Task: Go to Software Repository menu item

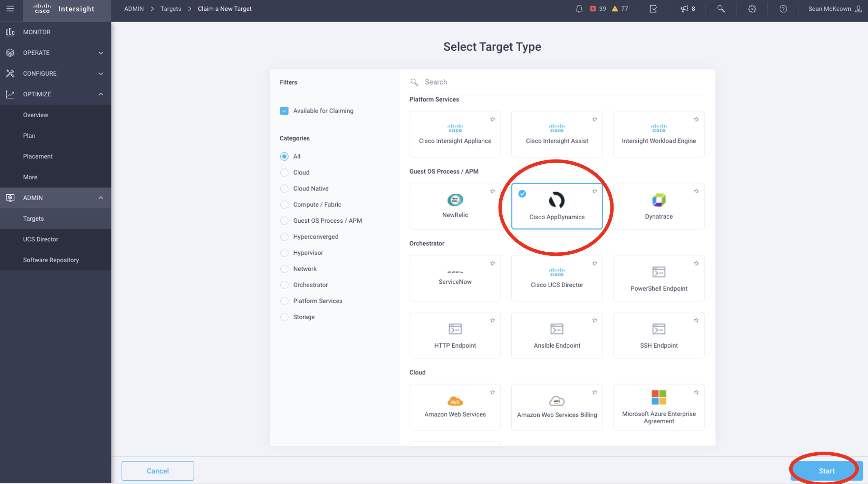Action: pyautogui.click(x=51, y=260)
